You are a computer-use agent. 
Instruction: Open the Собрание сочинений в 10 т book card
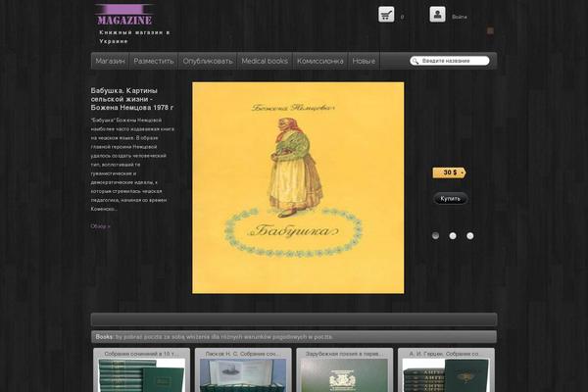click(142, 370)
